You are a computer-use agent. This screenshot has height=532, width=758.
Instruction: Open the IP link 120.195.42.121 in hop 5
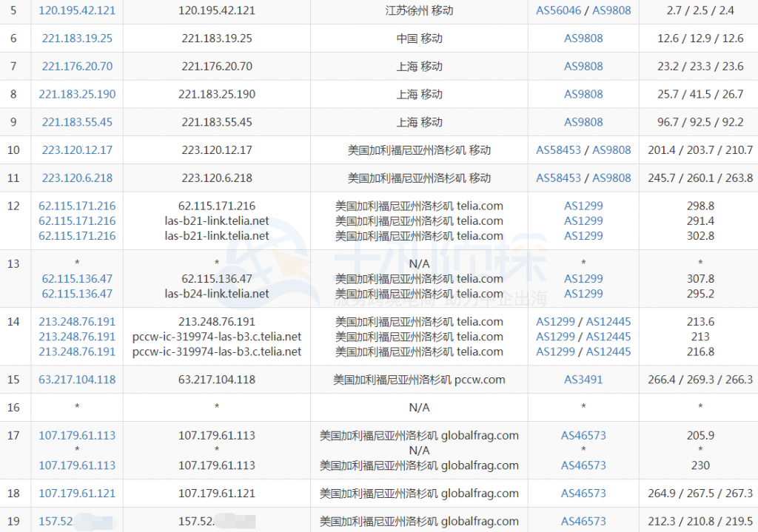pyautogui.click(x=77, y=10)
